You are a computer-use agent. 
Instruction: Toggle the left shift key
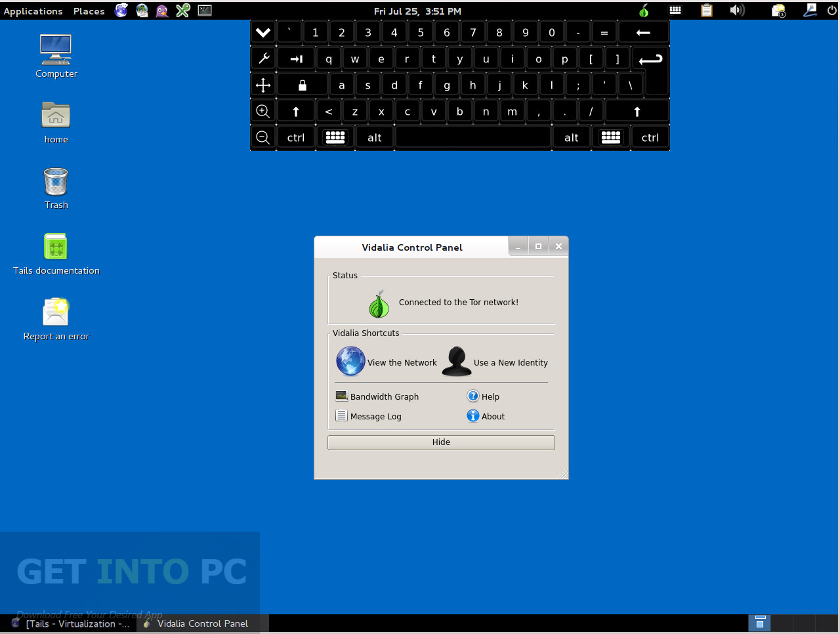(x=296, y=111)
